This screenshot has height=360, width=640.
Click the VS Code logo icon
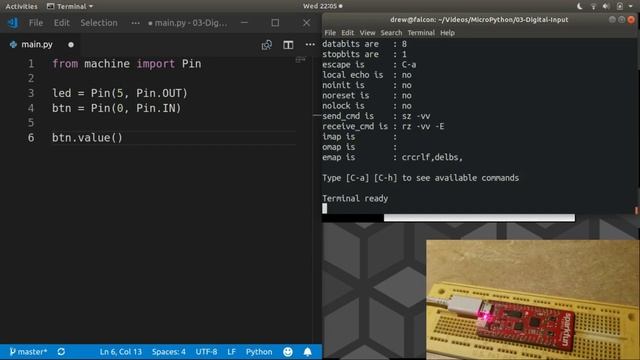(x=13, y=23)
